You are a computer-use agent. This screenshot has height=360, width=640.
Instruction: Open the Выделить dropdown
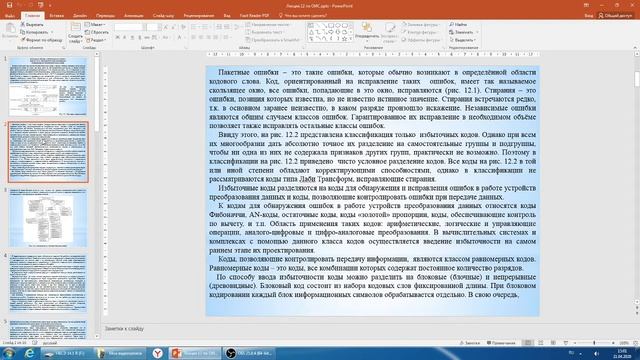(462, 40)
